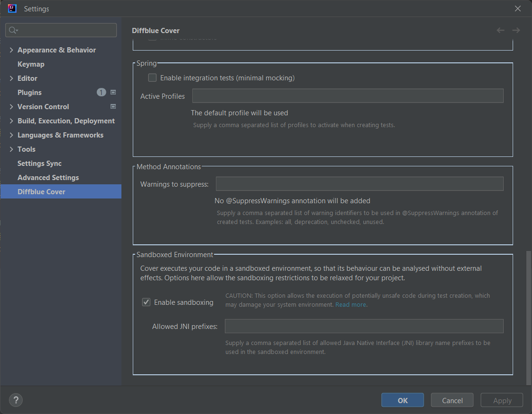
Task: Click the Plugins project-level settings icon
Action: (x=113, y=92)
